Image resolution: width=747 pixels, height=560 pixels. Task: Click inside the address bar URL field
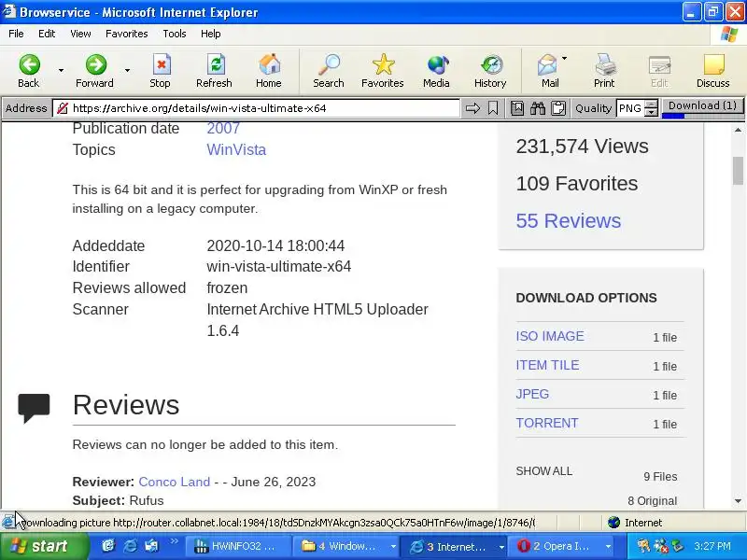(258, 108)
